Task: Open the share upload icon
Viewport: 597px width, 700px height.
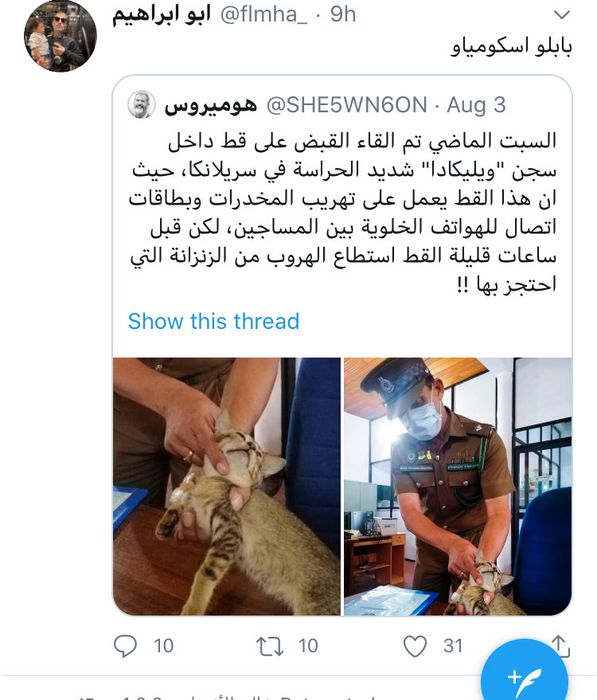Action: 560,646
